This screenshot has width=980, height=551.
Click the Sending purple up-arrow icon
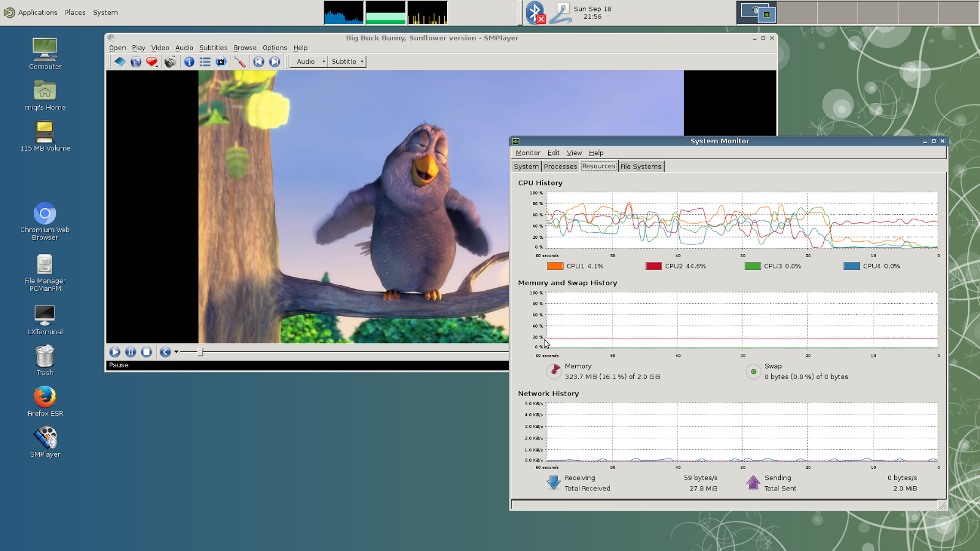tap(753, 482)
